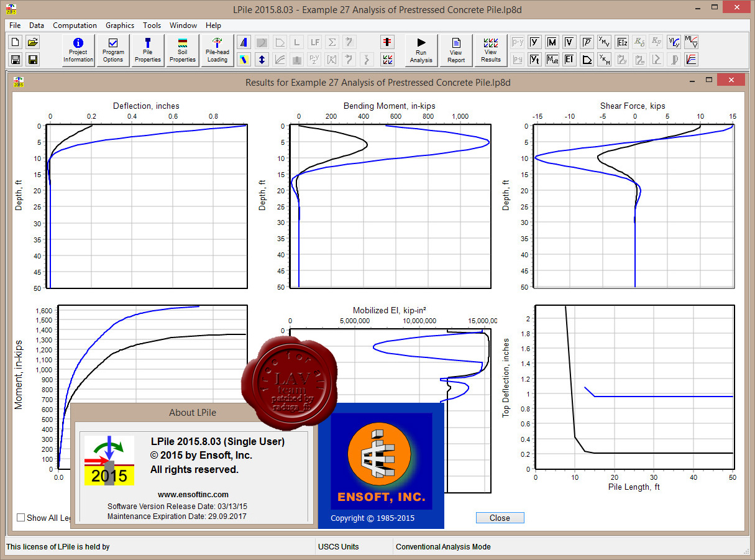Minimize the Results child window
This screenshot has width=755, height=560.
coord(691,81)
